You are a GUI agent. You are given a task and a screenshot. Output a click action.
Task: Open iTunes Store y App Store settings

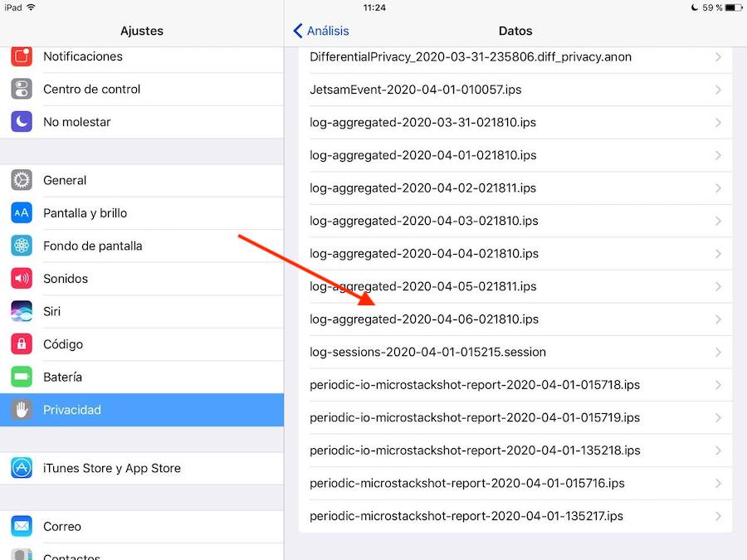click(x=141, y=468)
